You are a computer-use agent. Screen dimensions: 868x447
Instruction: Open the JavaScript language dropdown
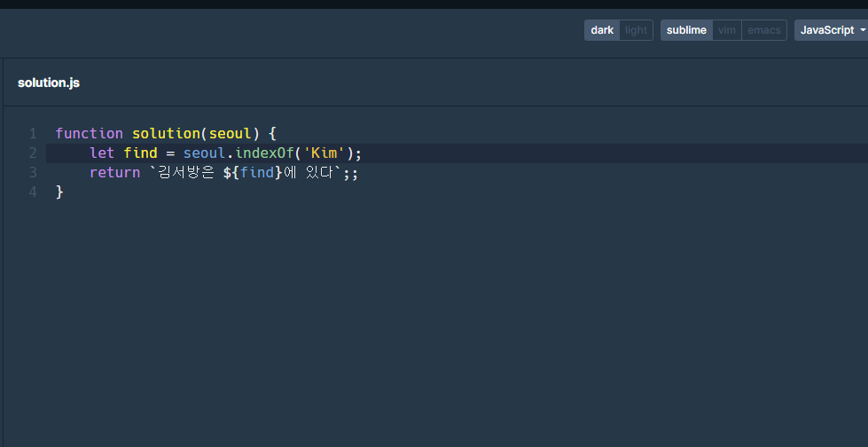tap(832, 30)
